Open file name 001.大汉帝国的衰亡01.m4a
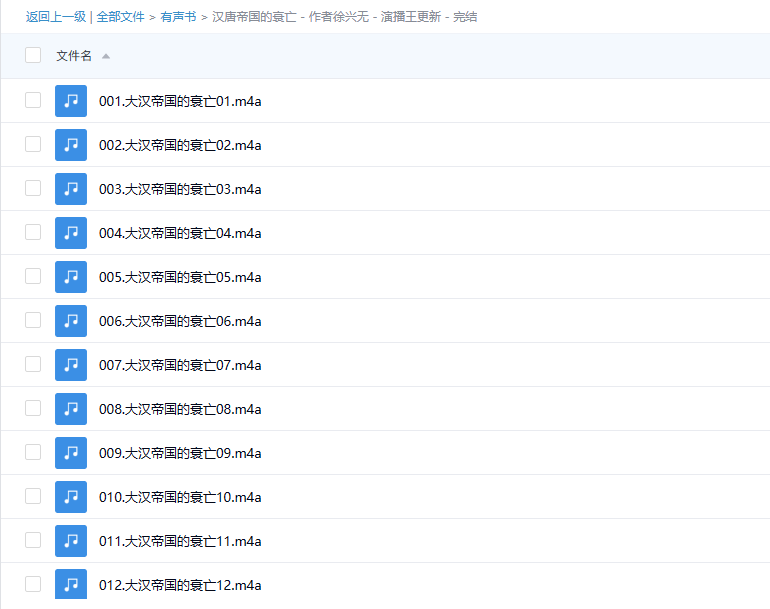 [180, 101]
